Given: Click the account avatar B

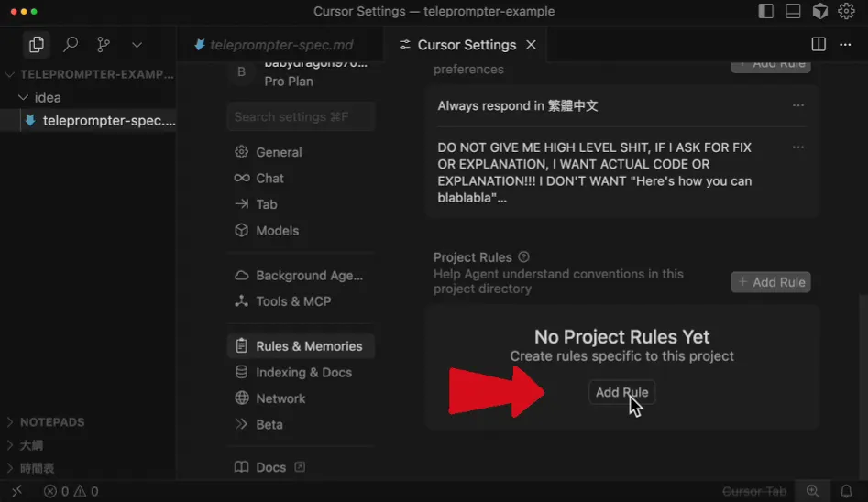Looking at the screenshot, I should click(241, 72).
